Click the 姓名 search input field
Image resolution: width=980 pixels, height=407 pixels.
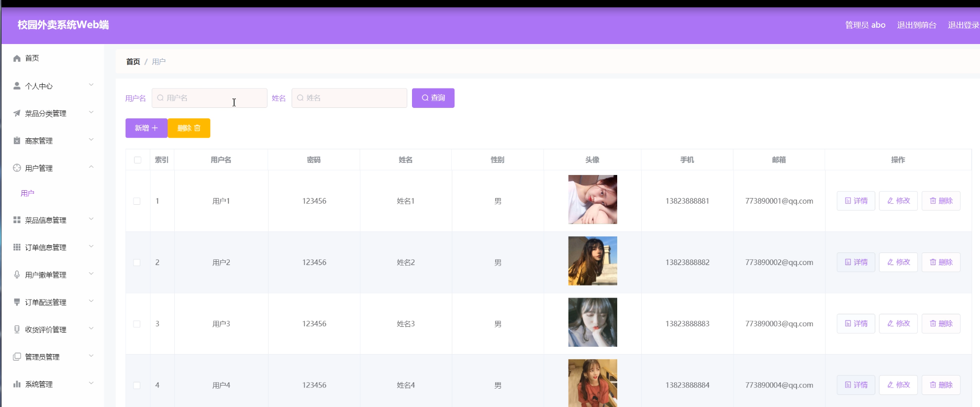pyautogui.click(x=349, y=98)
